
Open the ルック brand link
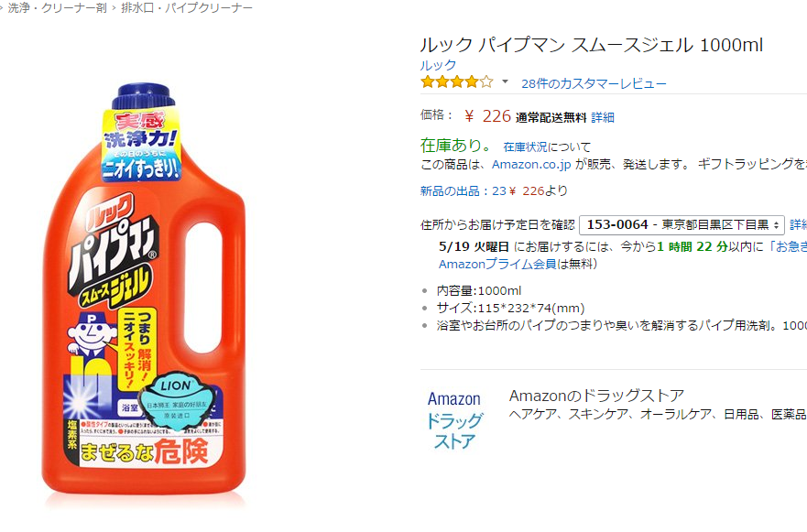coord(438,65)
